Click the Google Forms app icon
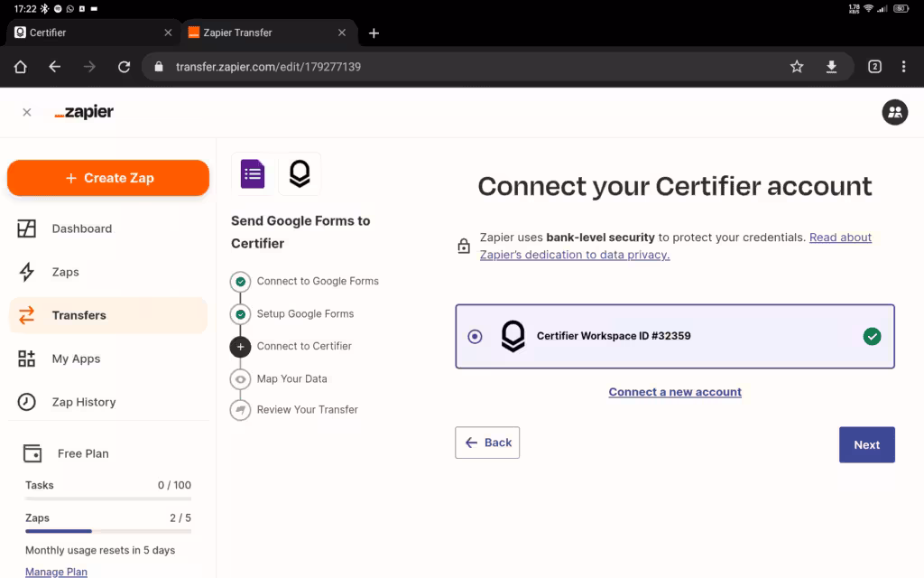This screenshot has height=578, width=924. pyautogui.click(x=253, y=174)
